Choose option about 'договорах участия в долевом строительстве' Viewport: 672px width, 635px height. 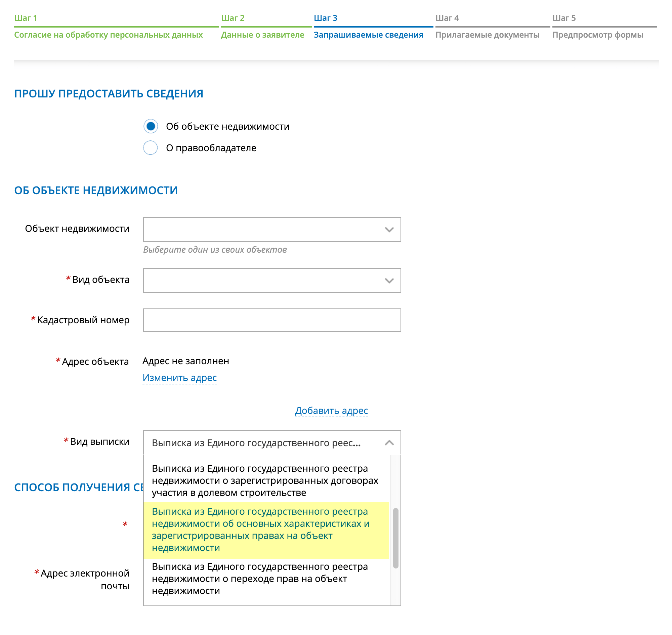click(x=266, y=481)
